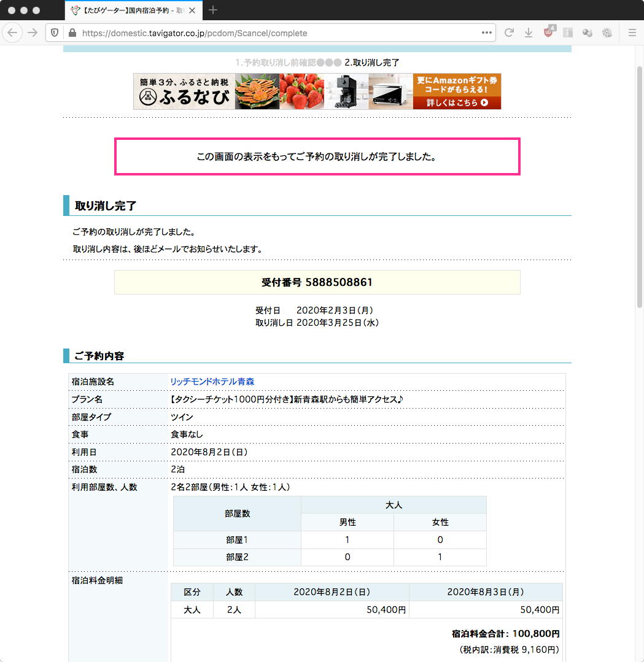Open the tracking protection shield icon
This screenshot has width=644, height=662.
(x=55, y=33)
